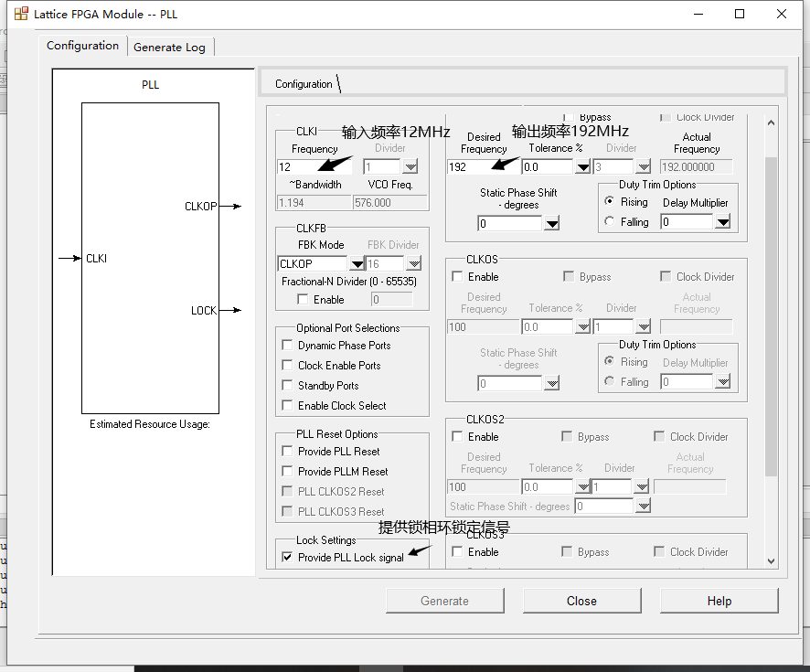Image resolution: width=810 pixels, height=672 pixels.
Task: Toggle Standby Ports checkbox
Action: [287, 385]
